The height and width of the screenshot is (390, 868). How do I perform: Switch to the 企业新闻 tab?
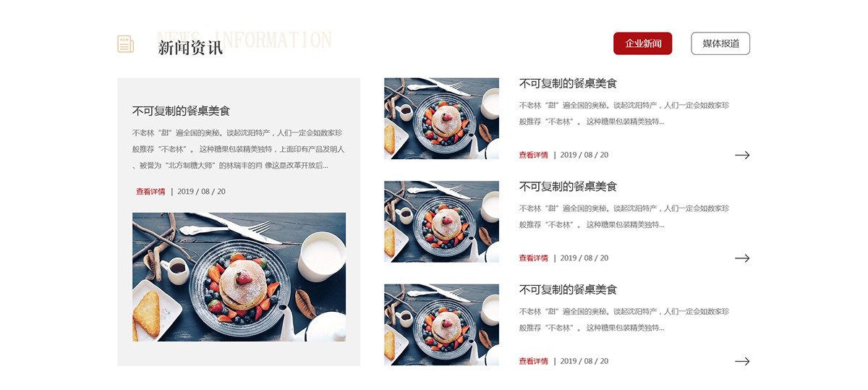pos(643,43)
